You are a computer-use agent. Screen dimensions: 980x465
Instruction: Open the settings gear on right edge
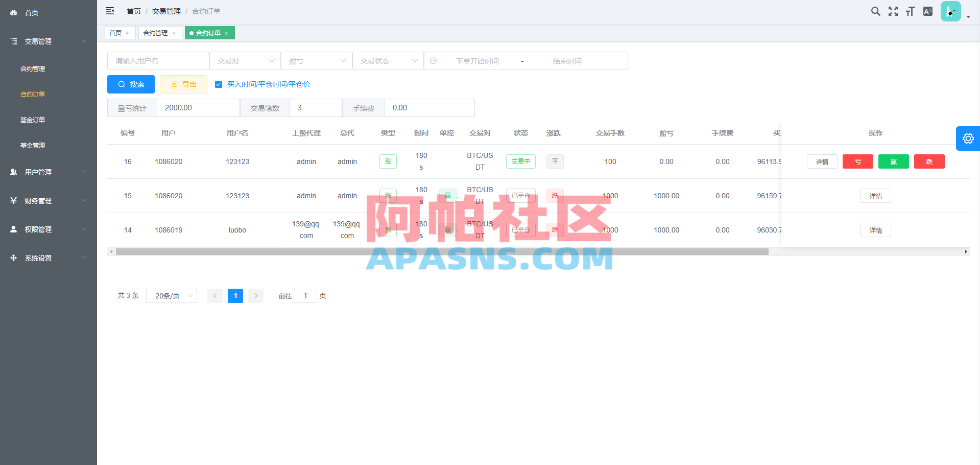[x=968, y=138]
